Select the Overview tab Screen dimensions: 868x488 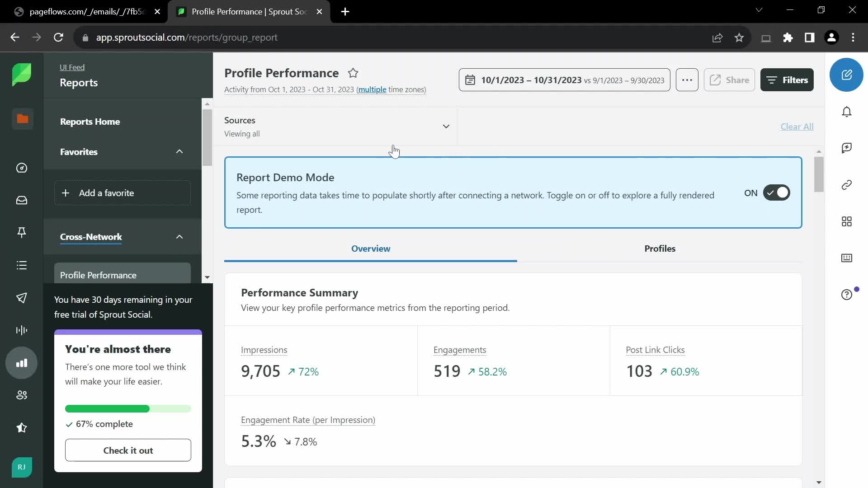pos(371,249)
